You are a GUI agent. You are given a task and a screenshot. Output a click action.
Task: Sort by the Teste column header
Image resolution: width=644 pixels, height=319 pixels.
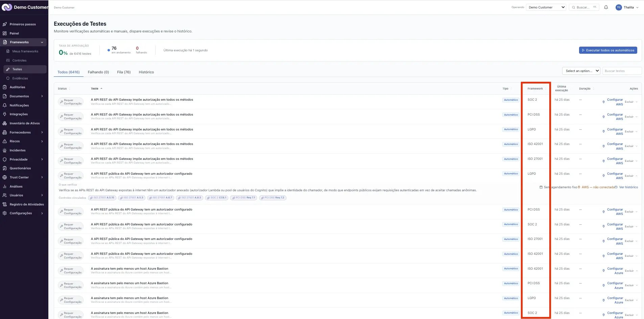tap(96, 89)
